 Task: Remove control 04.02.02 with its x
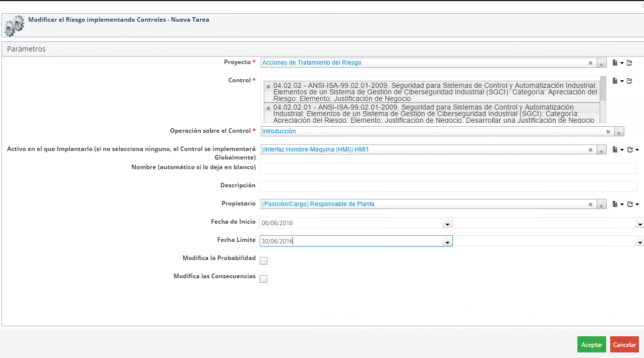[x=268, y=86]
